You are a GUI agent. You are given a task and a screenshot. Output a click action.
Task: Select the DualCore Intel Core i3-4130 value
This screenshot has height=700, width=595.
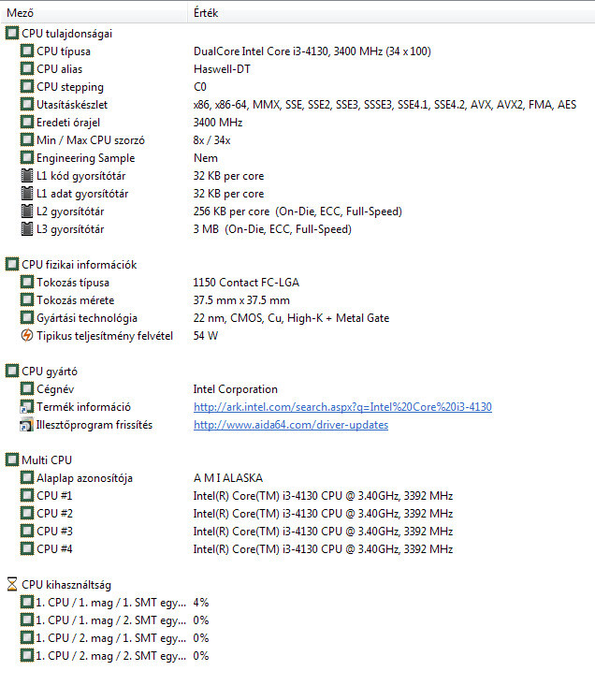312,51
